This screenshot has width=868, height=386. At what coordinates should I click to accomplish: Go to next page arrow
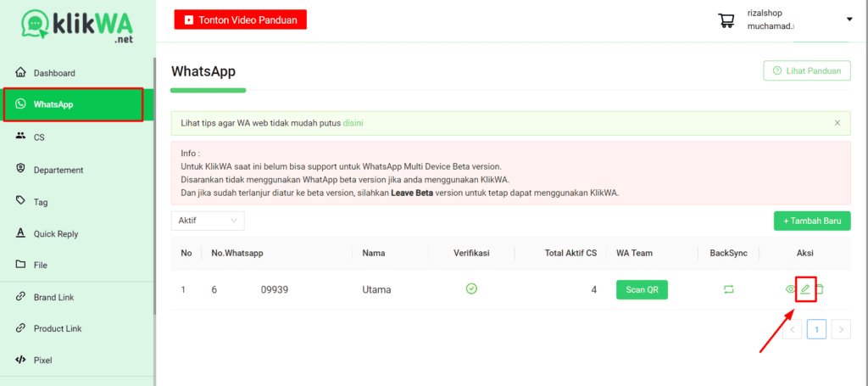click(841, 329)
